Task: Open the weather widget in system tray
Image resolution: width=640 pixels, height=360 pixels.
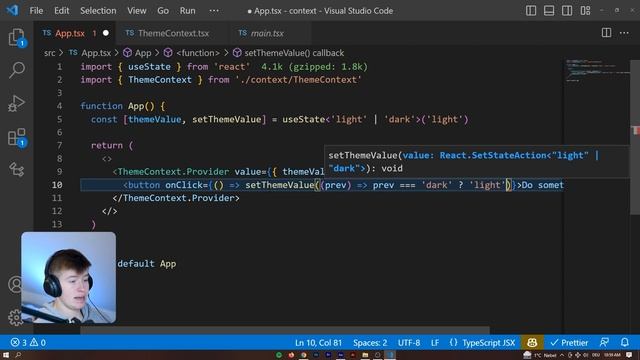Action: coord(540,355)
